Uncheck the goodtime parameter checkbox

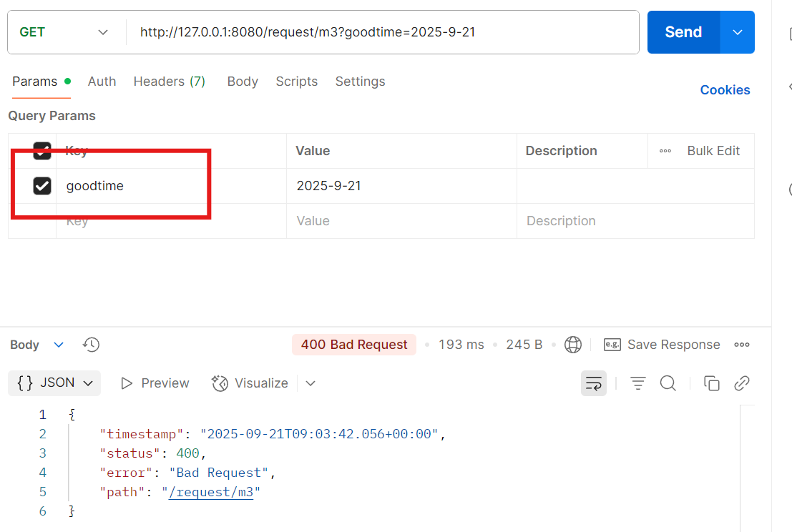click(x=42, y=186)
